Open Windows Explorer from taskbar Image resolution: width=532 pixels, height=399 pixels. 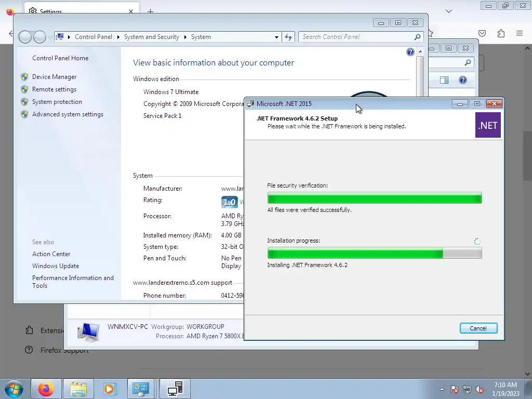click(78, 389)
